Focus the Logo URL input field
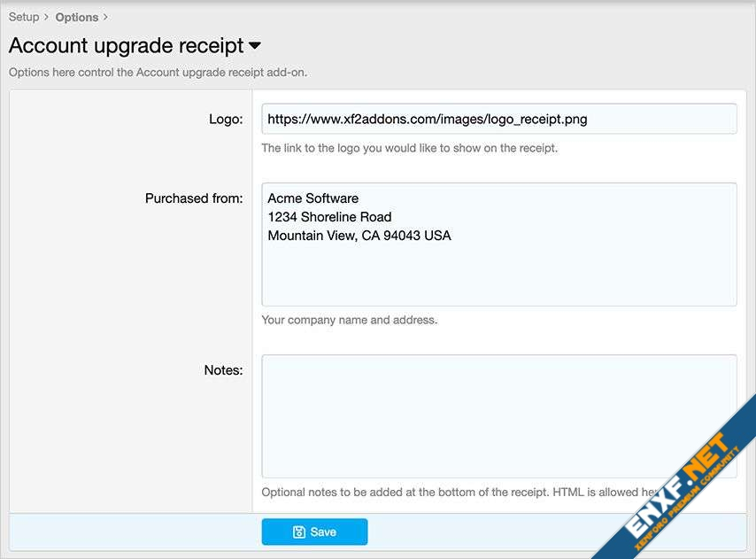Screen dimensions: 756x559 point(498,119)
